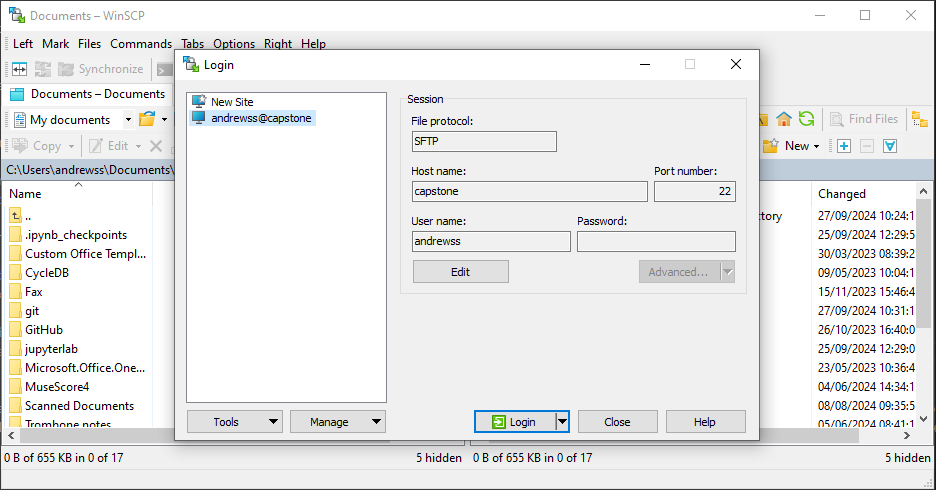Click the Close button in Login dialog
The width and height of the screenshot is (936, 490).
tap(617, 422)
